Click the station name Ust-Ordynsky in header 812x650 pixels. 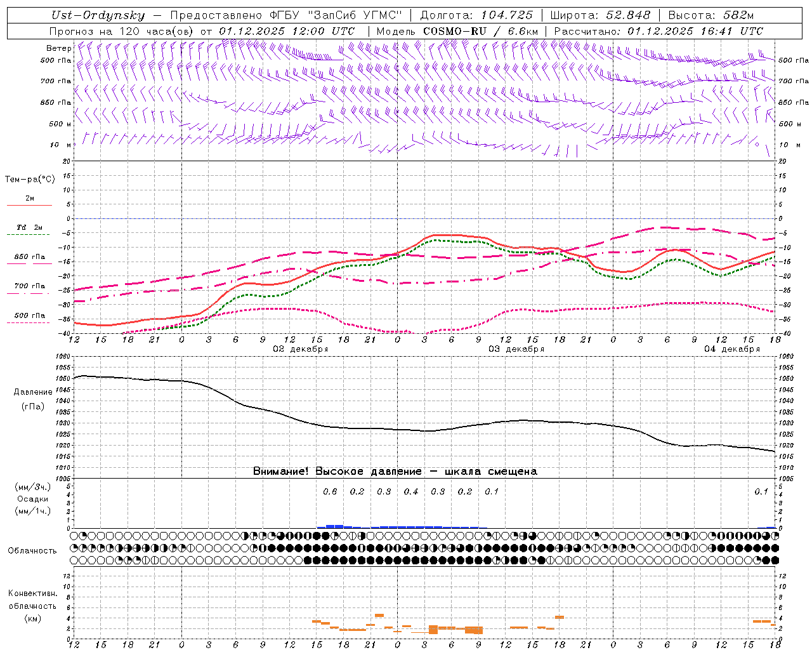(x=98, y=15)
